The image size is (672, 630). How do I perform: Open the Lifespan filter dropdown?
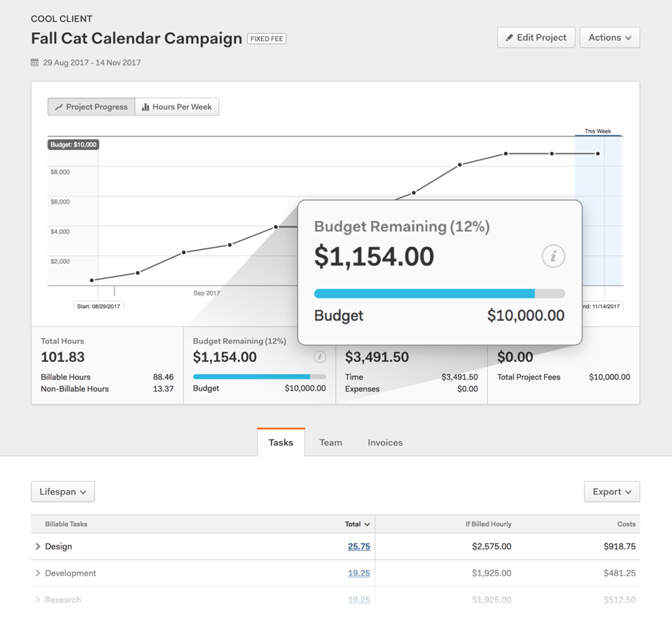pyautogui.click(x=62, y=491)
